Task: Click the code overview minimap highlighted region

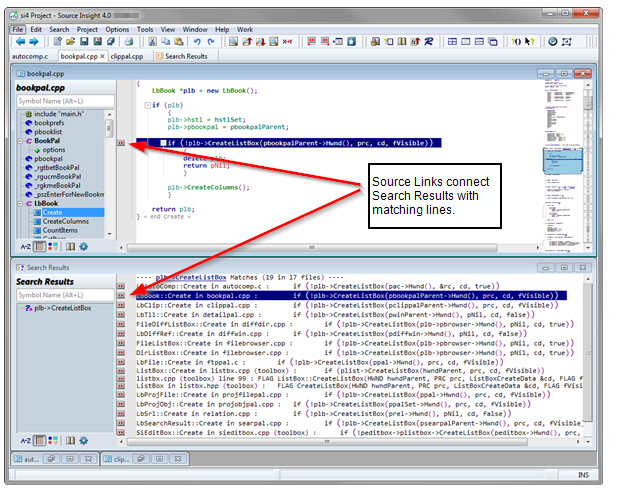Action: 563,160
